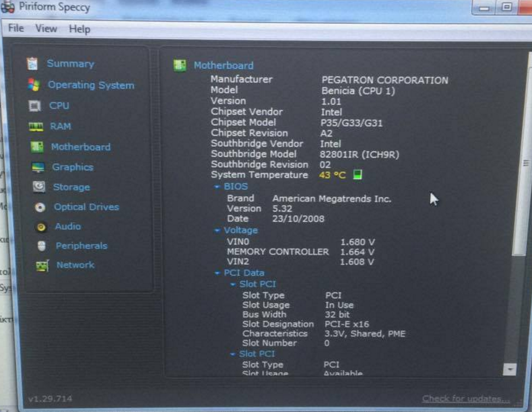The height and width of the screenshot is (412, 532).
Task: Click the CPU chip icon
Action: click(x=35, y=106)
